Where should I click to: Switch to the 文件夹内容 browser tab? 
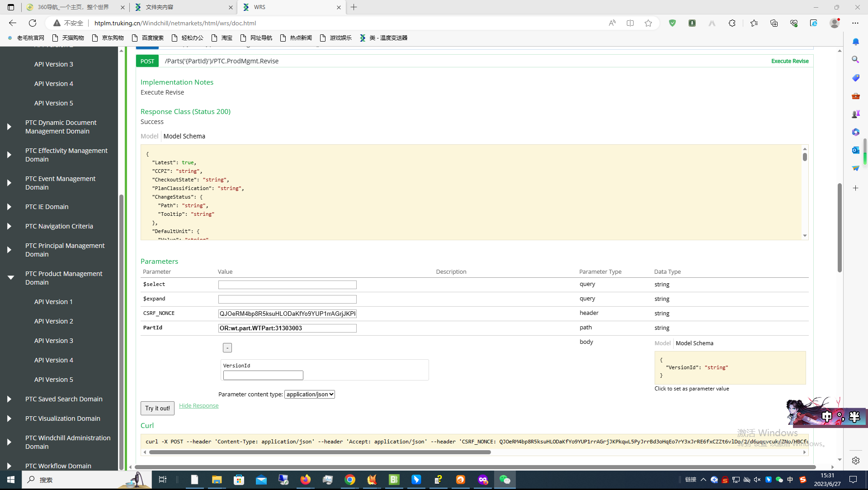(184, 7)
